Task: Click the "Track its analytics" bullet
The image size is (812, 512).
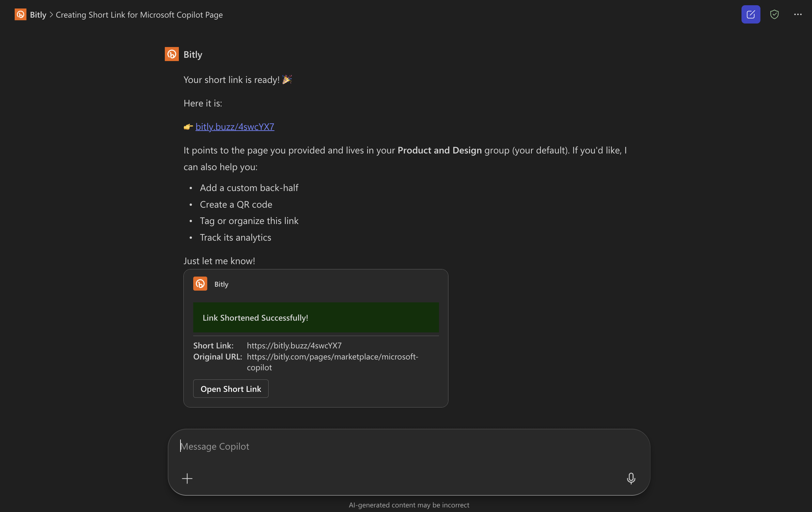Action: coord(235,237)
